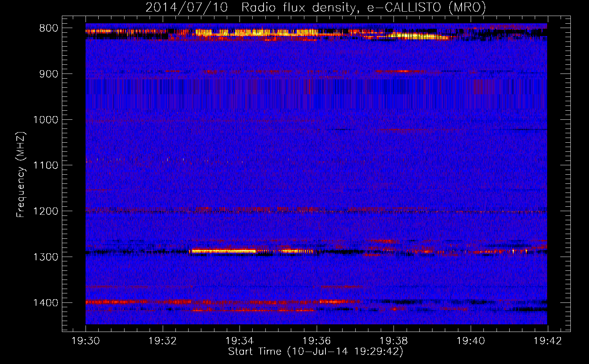Click the 1200 frequency tick label
This screenshot has width=589, height=364.
[46, 211]
